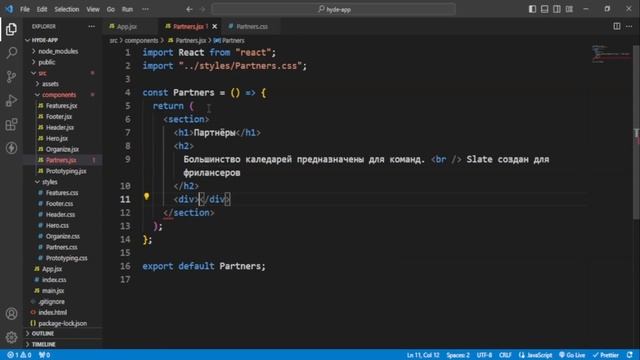Open Prototyping.jsx file

[x=66, y=171]
